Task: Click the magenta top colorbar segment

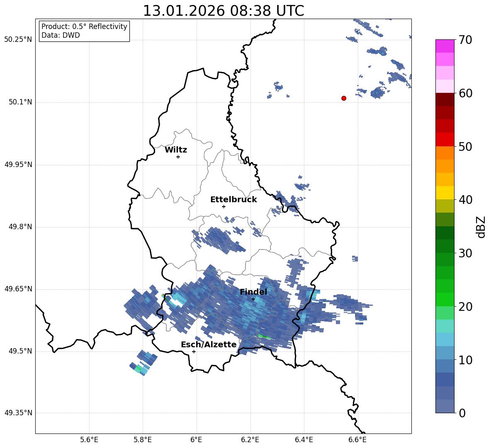Action: [445, 46]
